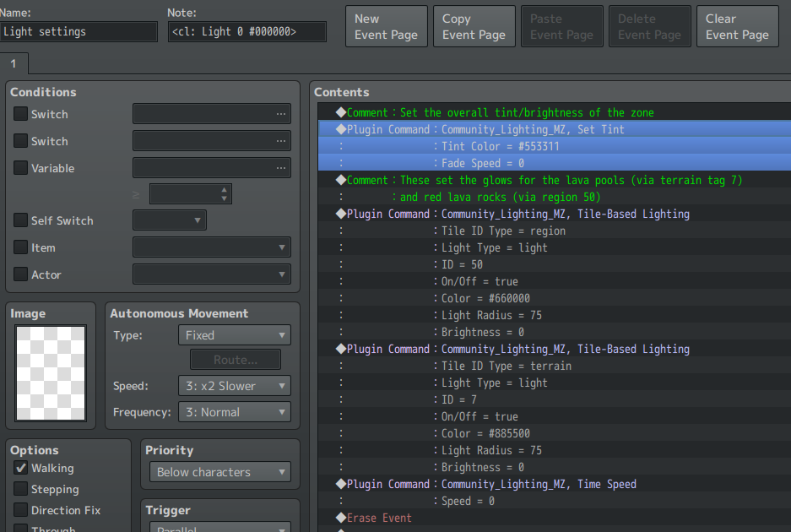Select the 'and red lava rocks' comment line

point(555,197)
